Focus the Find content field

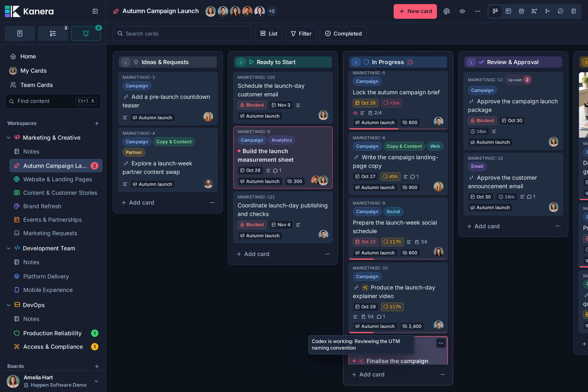click(x=53, y=101)
